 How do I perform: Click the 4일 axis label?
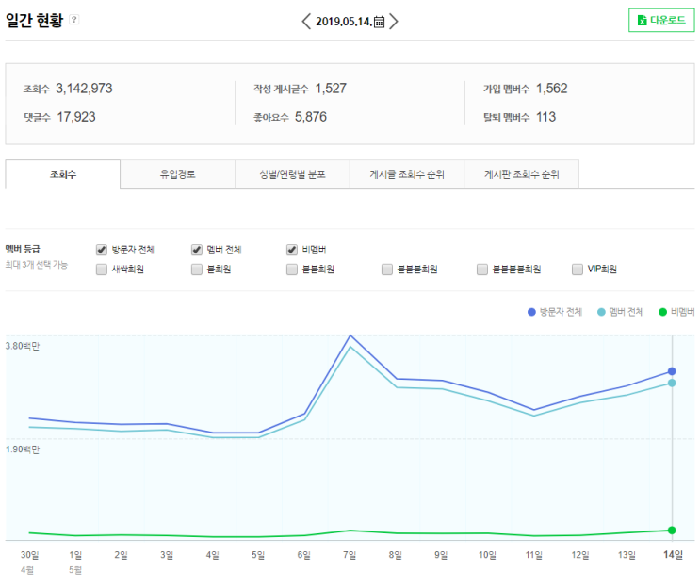click(x=213, y=555)
